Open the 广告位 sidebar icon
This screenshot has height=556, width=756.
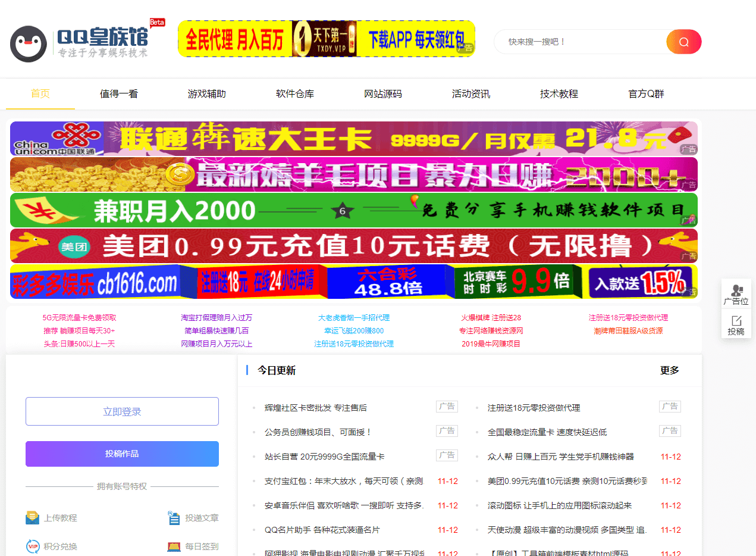pos(736,291)
